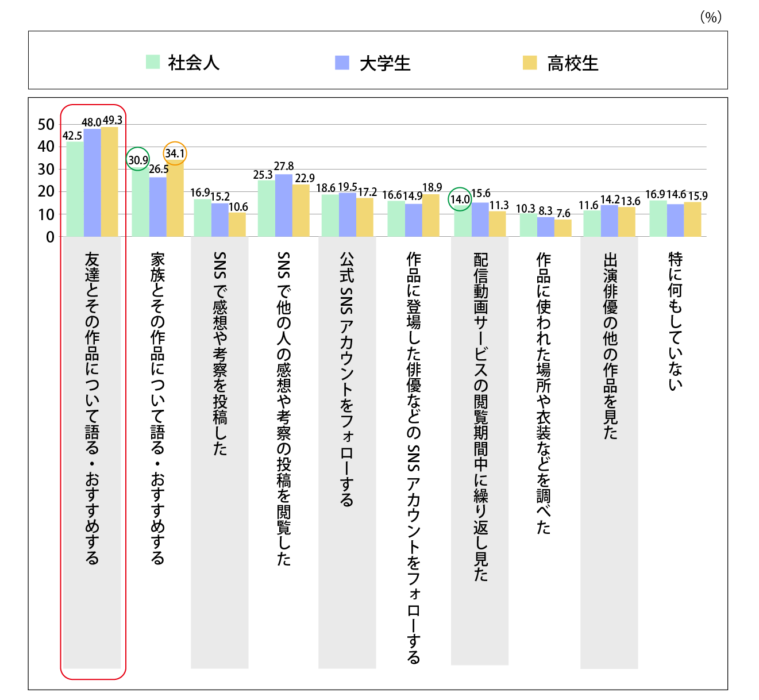Click the 19.5 value label
The height and width of the screenshot is (700, 759).
click(x=348, y=187)
